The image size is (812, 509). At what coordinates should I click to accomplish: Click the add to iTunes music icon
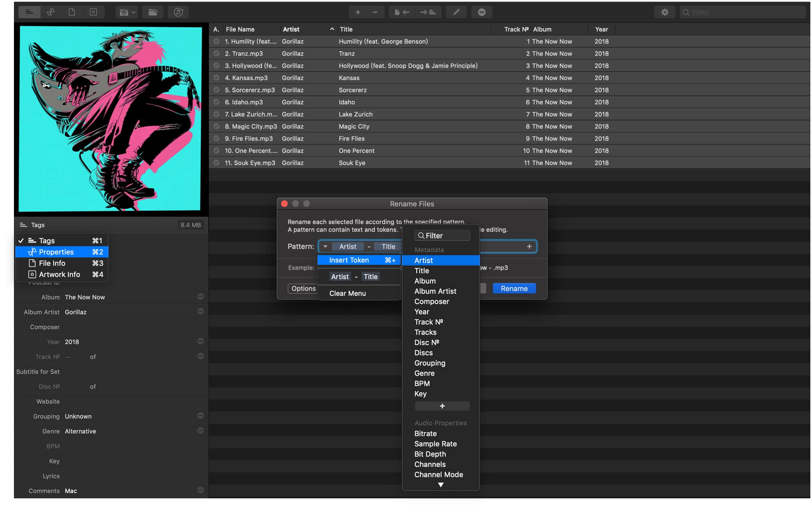click(178, 12)
